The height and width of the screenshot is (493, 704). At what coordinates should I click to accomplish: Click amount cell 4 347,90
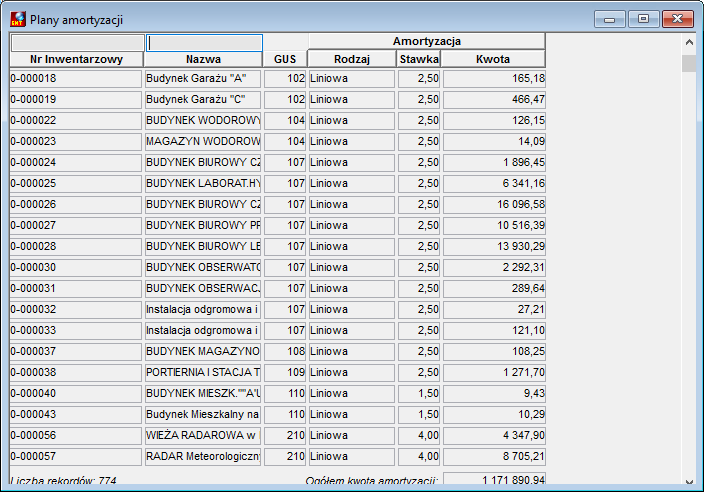494,436
